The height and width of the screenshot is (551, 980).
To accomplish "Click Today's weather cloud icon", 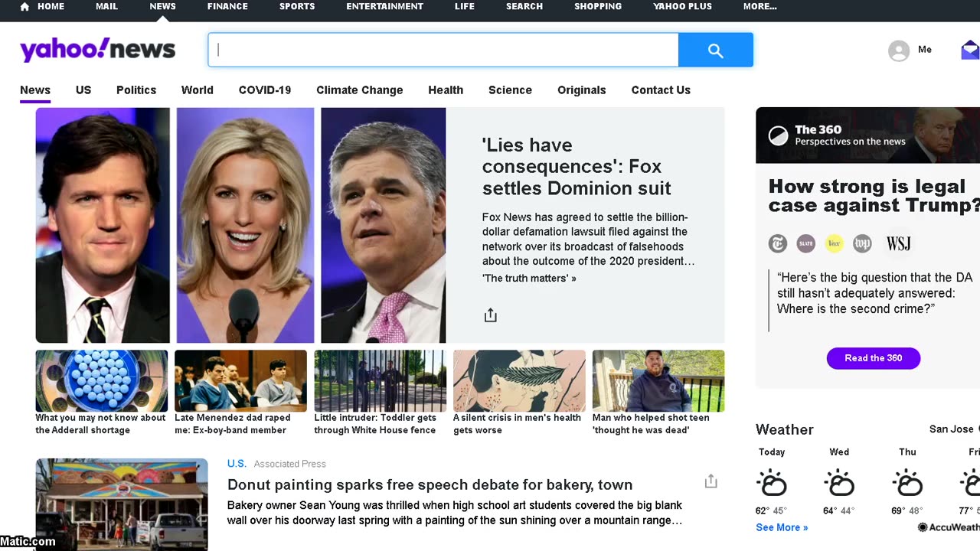I will pyautogui.click(x=771, y=483).
